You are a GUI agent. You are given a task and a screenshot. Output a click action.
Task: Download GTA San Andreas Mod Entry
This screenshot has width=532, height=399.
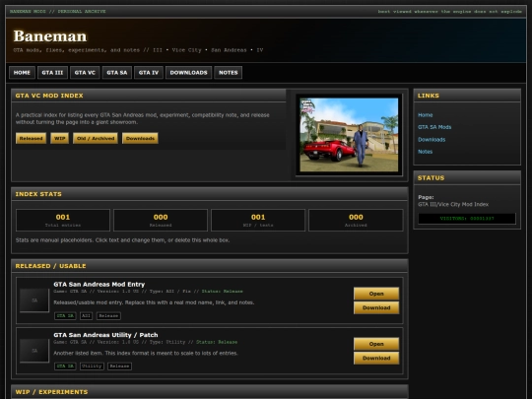[x=376, y=307]
